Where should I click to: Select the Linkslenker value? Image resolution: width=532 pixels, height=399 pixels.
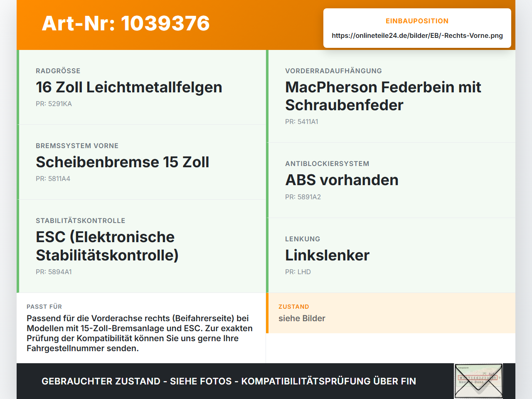(x=327, y=255)
